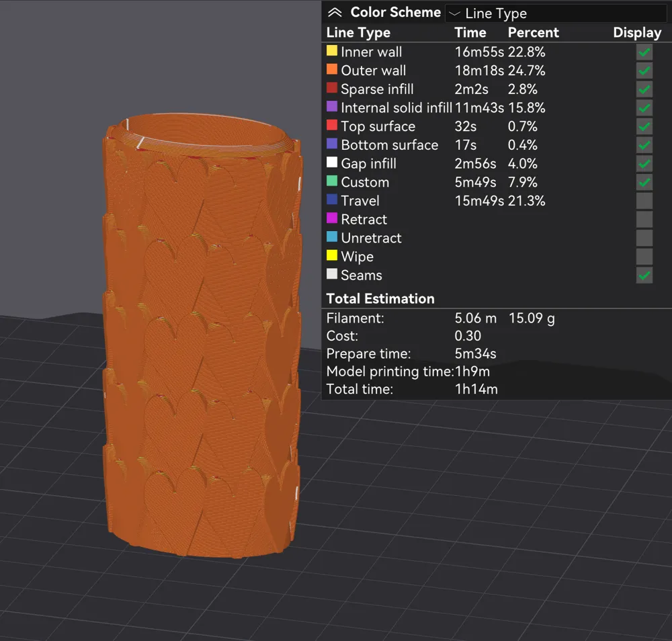Click the 5m34s prepare time value

[475, 354]
